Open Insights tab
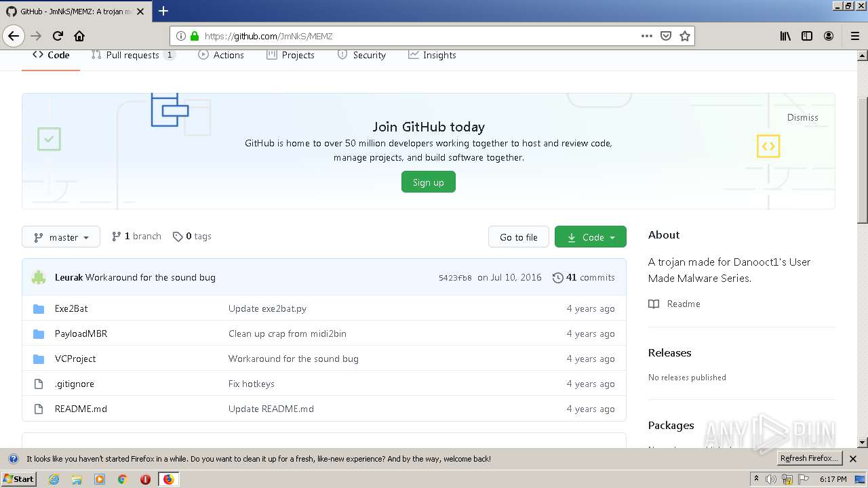The height and width of the screenshot is (488, 868). point(432,55)
